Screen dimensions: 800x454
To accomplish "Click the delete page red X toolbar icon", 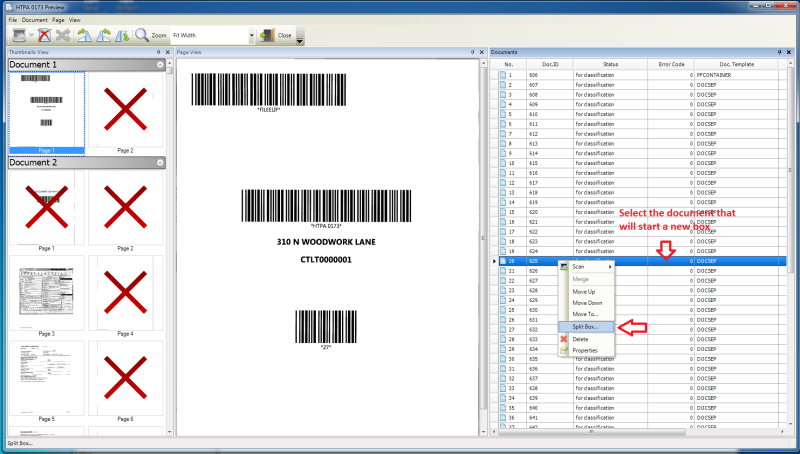I will pos(44,35).
